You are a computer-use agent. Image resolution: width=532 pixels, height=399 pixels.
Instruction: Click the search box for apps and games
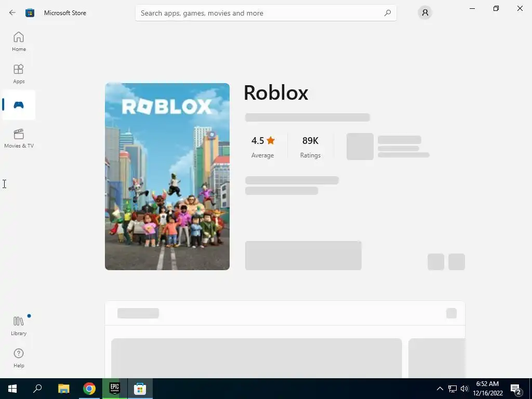265,13
